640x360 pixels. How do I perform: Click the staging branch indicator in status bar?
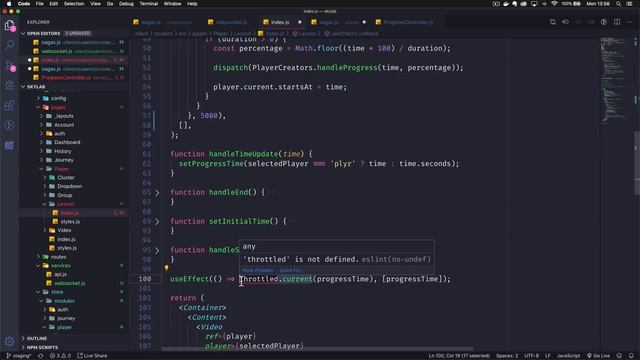19,356
